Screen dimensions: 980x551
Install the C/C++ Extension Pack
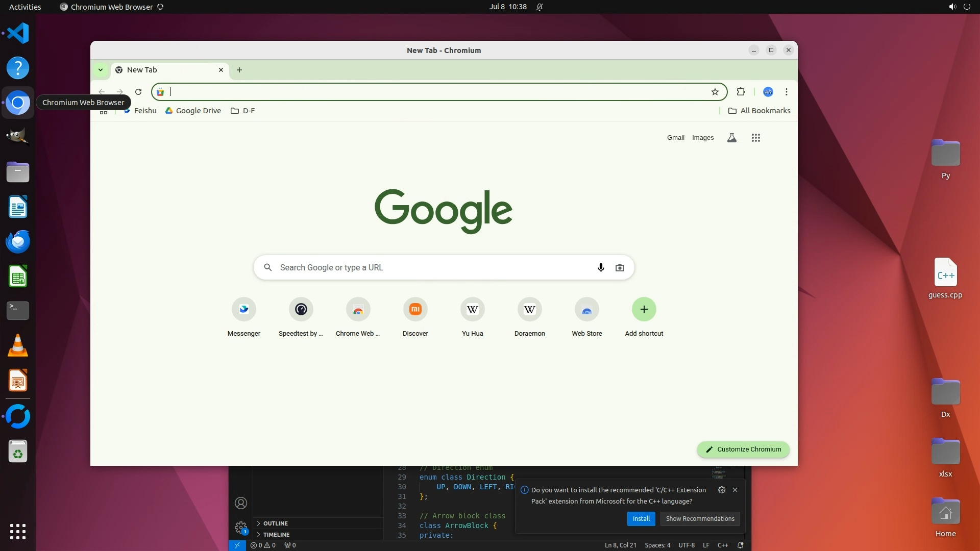641,519
